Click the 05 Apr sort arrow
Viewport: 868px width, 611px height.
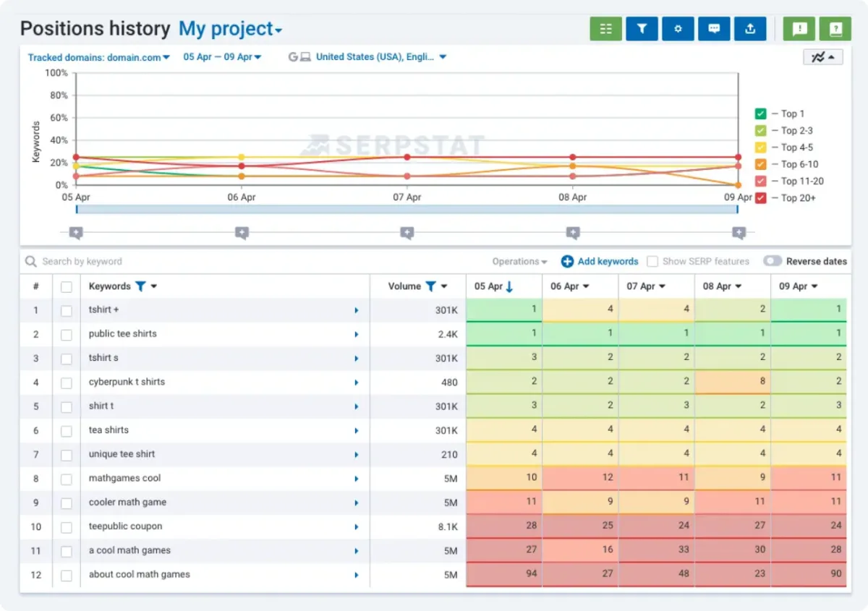[509, 286]
